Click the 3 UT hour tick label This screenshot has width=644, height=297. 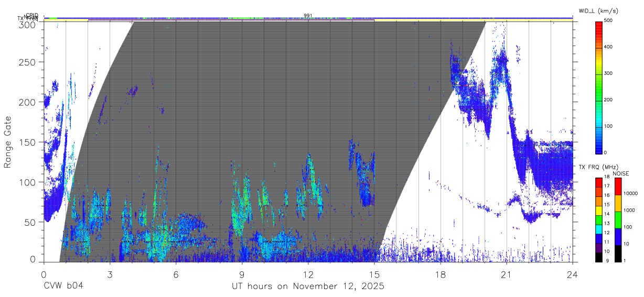point(110,274)
